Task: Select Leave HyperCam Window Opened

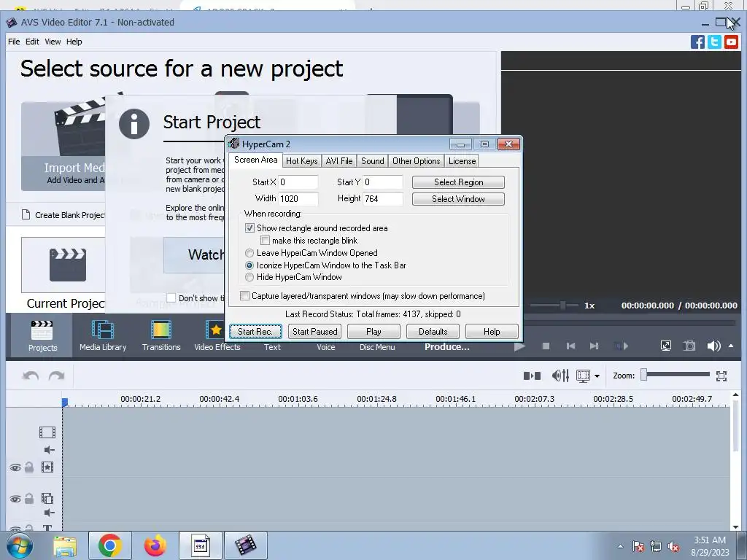Action: [x=249, y=253]
